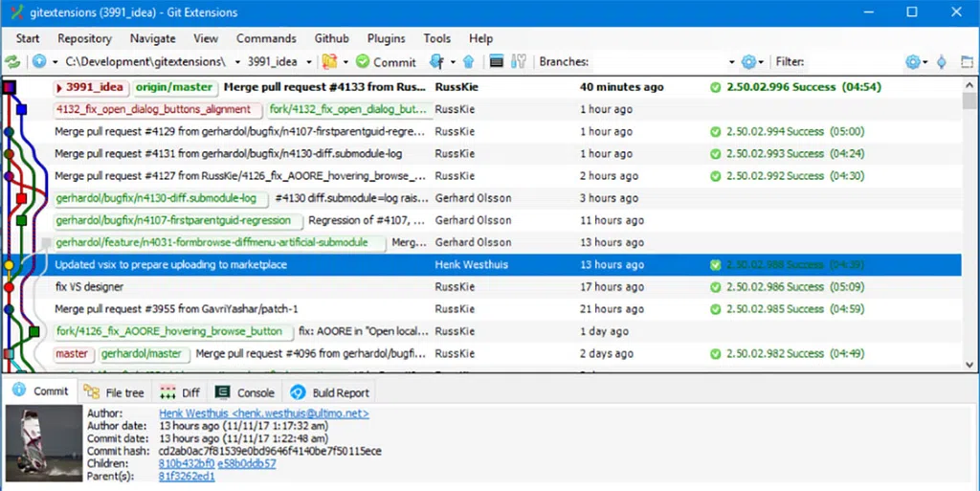980x491 pixels.
Task: Select commit 'Merge pull request #4131 from gerhardol'
Action: pyautogui.click(x=228, y=154)
